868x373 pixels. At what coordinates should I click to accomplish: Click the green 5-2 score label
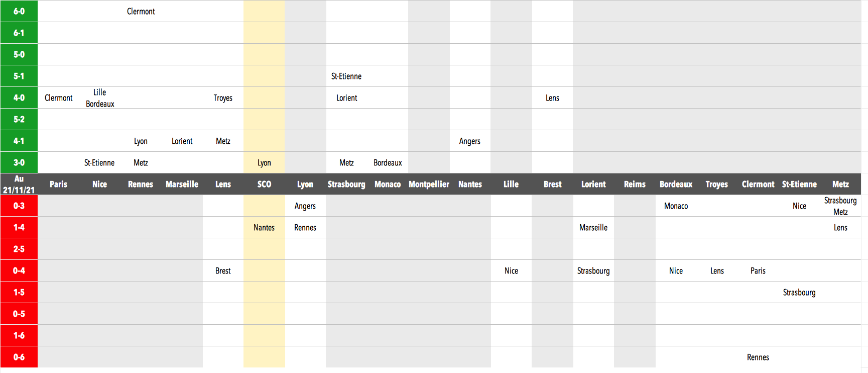[19, 119]
